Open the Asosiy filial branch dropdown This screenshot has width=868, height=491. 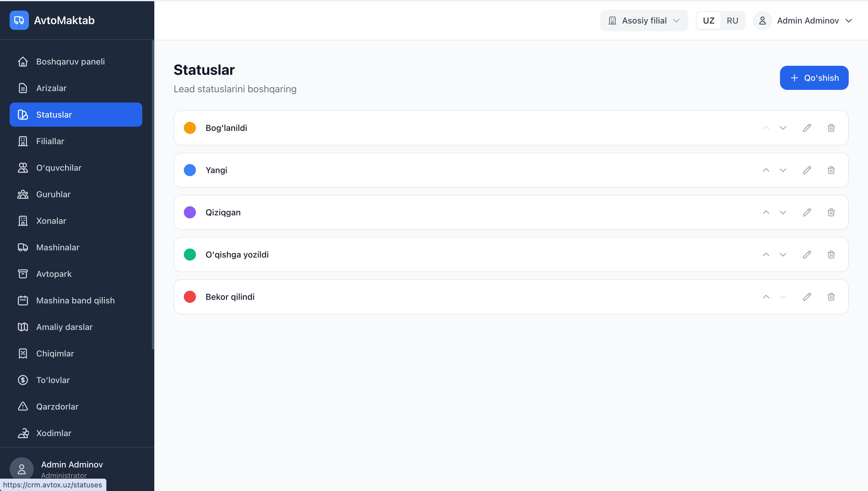644,21
